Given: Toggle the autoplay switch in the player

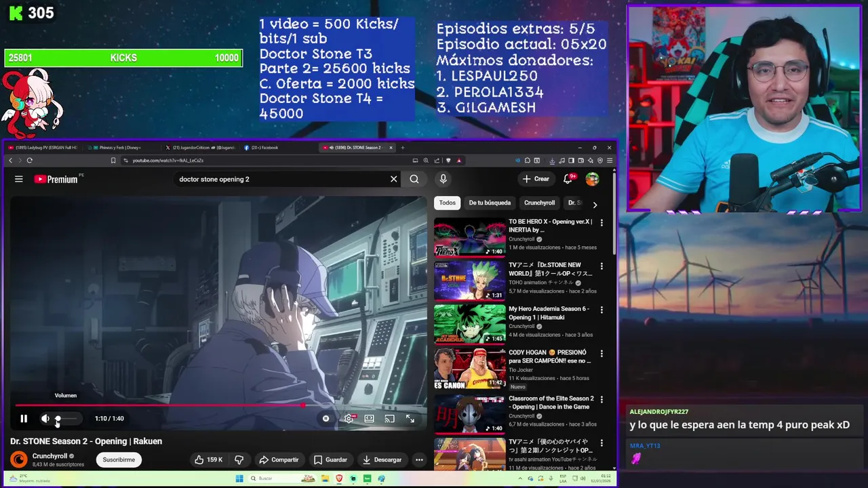Looking at the screenshot, I should [326, 419].
